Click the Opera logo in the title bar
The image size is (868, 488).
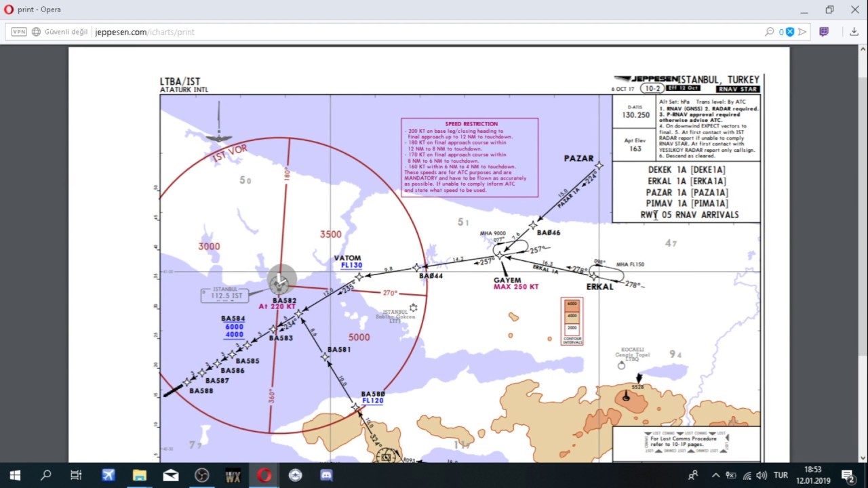click(x=9, y=9)
